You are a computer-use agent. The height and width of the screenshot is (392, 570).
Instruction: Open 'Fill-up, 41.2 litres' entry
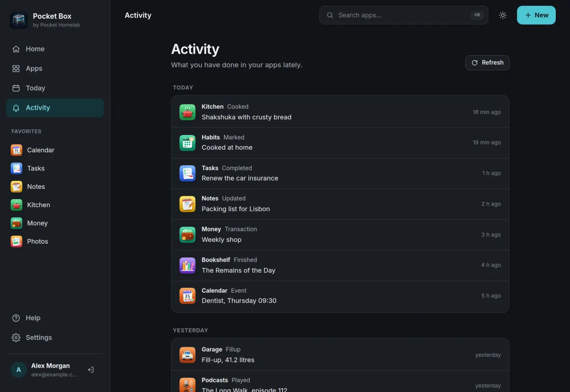(x=340, y=355)
